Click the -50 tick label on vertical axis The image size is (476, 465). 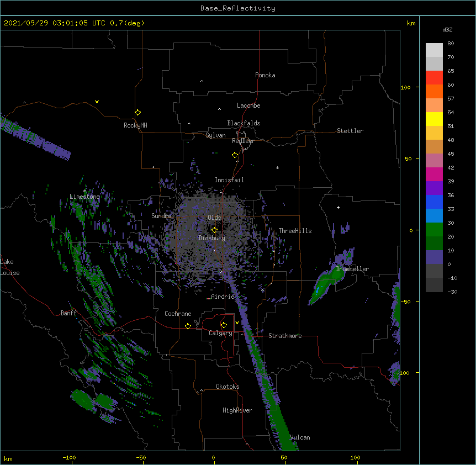pos(405,302)
